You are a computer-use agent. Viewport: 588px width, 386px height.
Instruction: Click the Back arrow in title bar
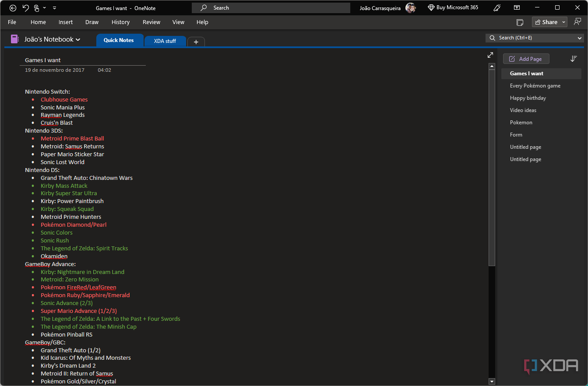point(13,8)
